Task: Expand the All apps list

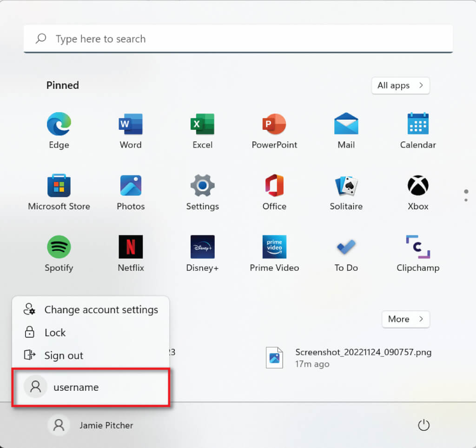Action: point(400,86)
